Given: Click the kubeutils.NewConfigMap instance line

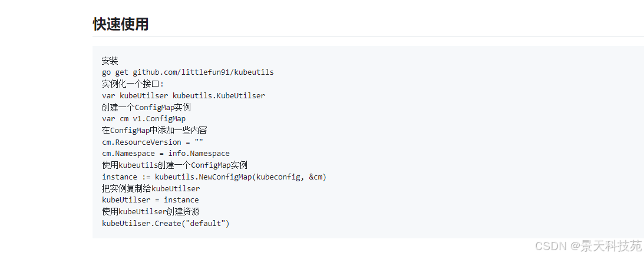Looking at the screenshot, I should point(214,177).
